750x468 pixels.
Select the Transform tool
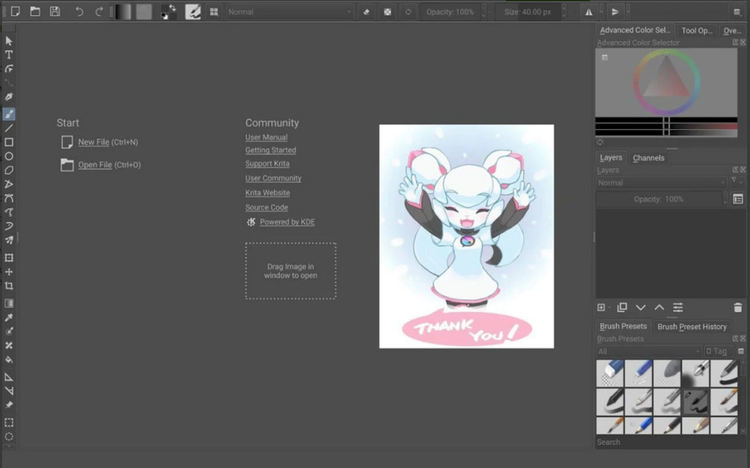point(9,257)
